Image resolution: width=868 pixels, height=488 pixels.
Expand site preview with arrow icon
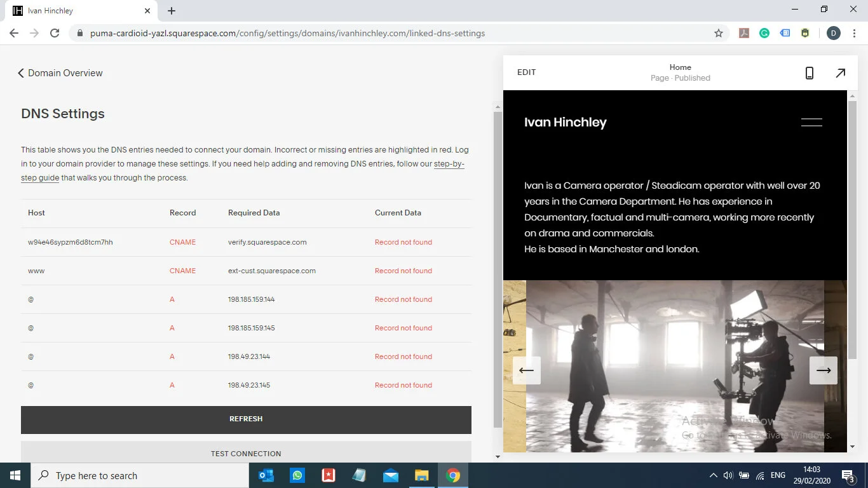click(x=840, y=73)
